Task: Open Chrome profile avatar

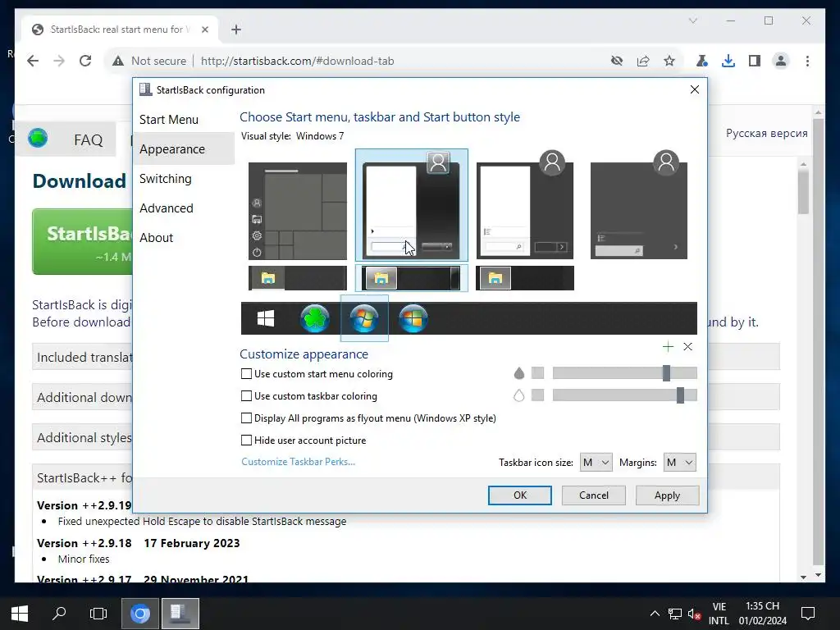Action: click(781, 61)
